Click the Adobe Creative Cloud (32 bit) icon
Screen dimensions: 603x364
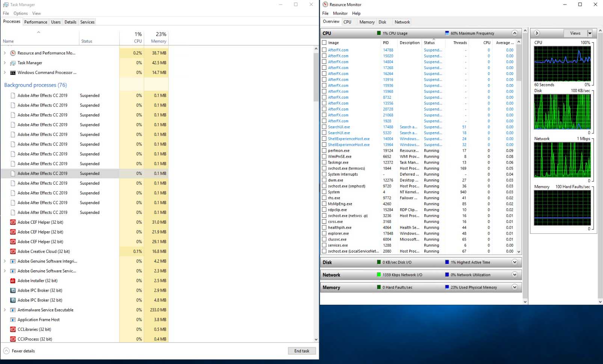pyautogui.click(x=13, y=251)
